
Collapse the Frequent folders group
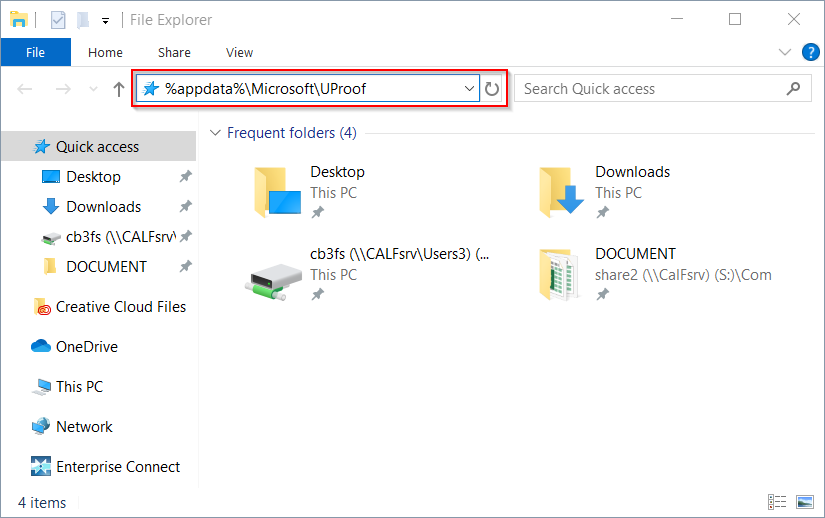click(215, 133)
